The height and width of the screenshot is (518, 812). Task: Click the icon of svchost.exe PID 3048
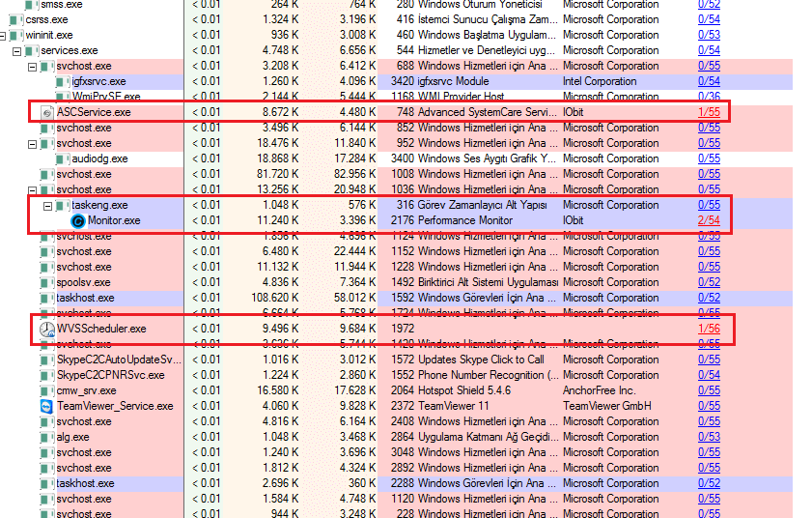click(47, 452)
